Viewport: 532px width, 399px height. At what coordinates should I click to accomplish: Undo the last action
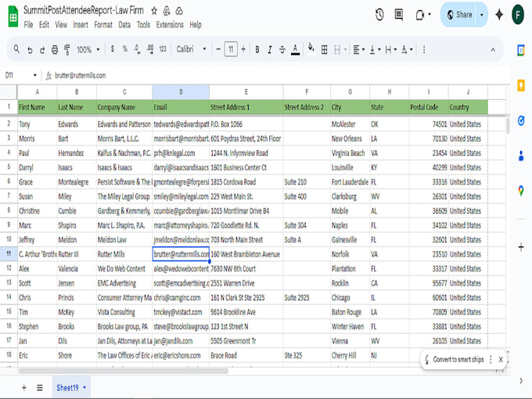click(x=30, y=50)
